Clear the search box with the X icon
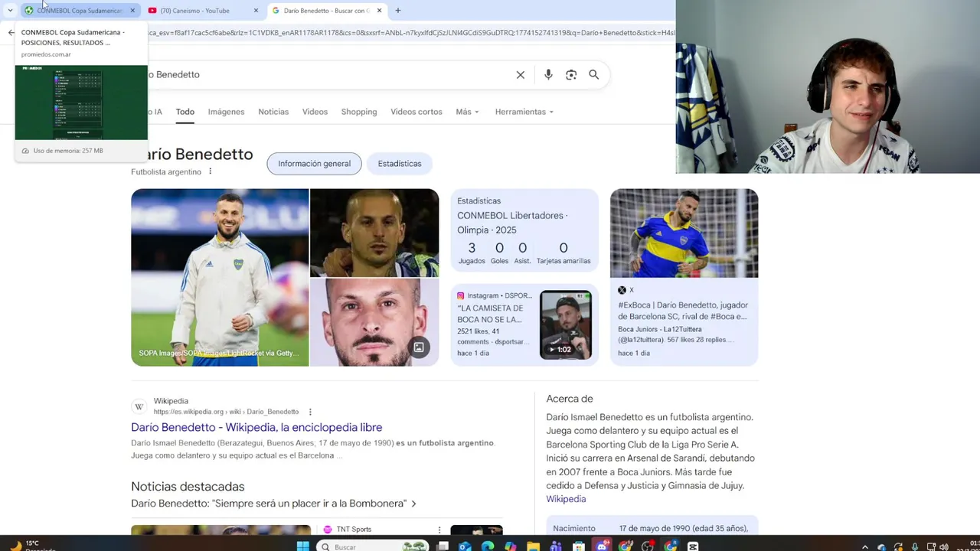Viewport: 980px width, 551px height. tap(521, 74)
